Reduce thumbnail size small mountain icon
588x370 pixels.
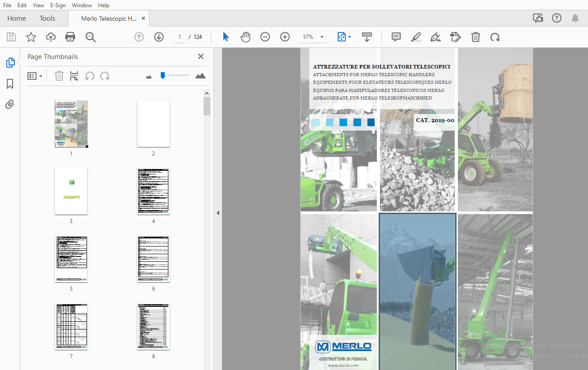149,77
